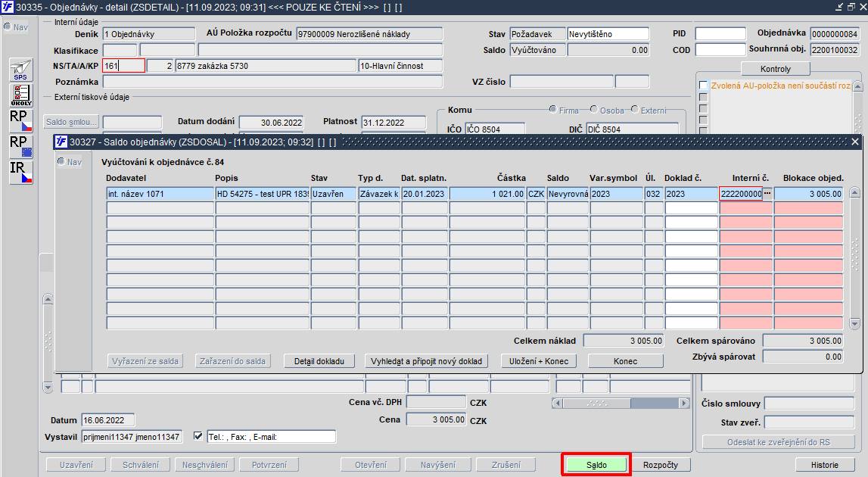This screenshot has height=477, width=868.
Task: Click the application logo icon in title bar
Action: tap(8, 8)
